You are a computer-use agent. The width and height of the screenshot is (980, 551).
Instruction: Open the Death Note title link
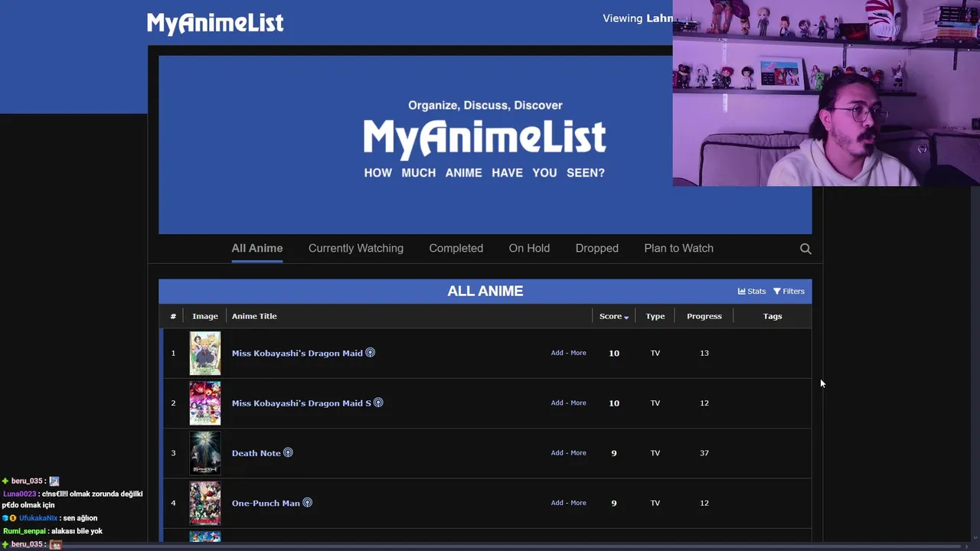pos(256,453)
